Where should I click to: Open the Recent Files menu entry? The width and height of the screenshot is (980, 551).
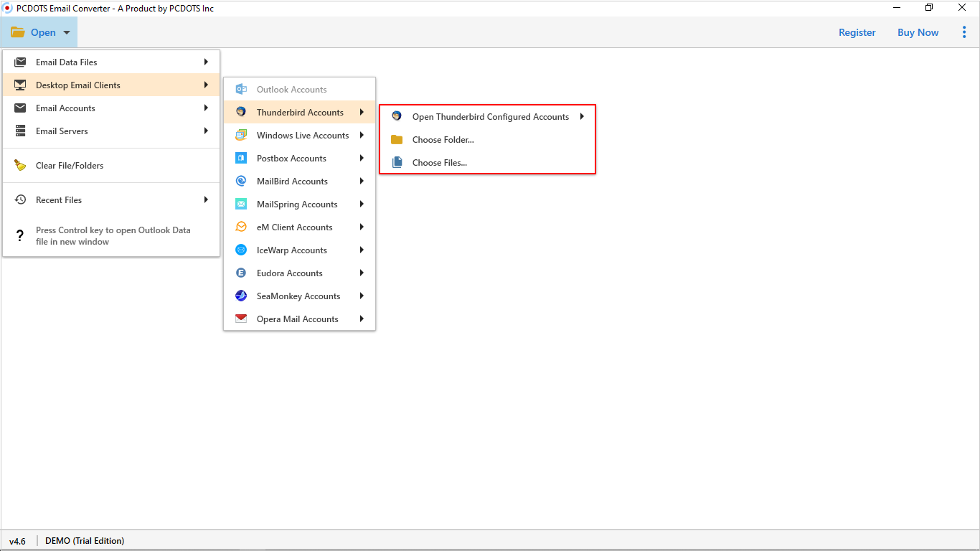click(111, 200)
